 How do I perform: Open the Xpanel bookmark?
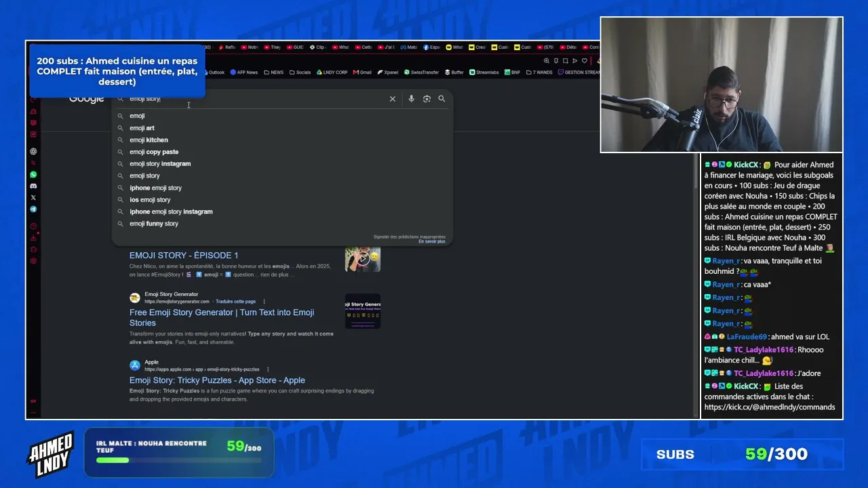click(x=388, y=73)
